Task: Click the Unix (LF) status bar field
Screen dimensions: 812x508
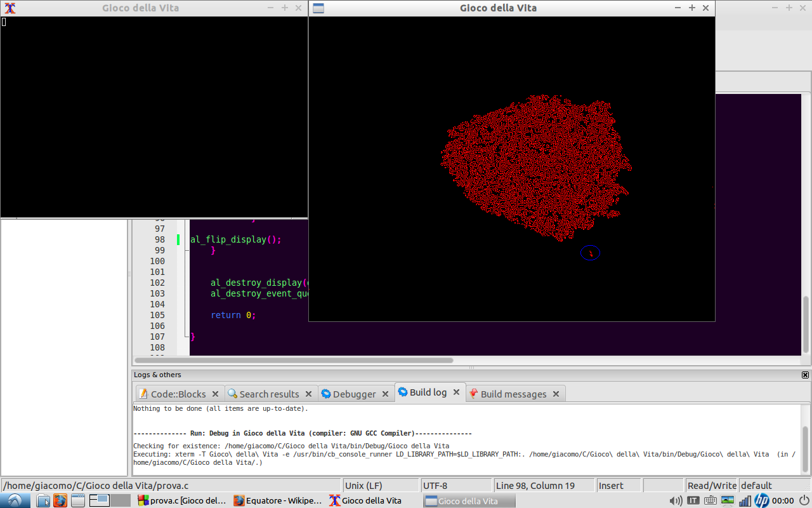Action: click(381, 485)
